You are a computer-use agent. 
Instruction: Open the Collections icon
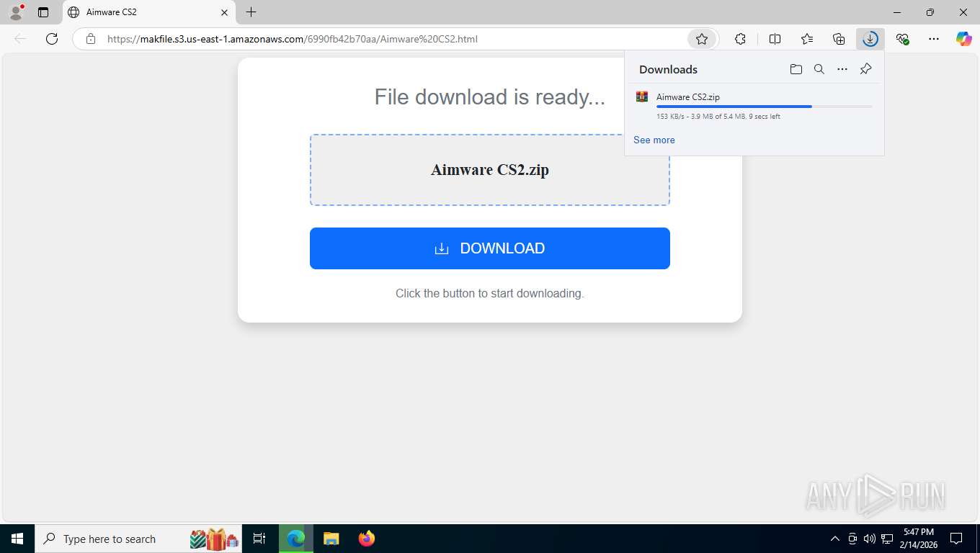[839, 39]
